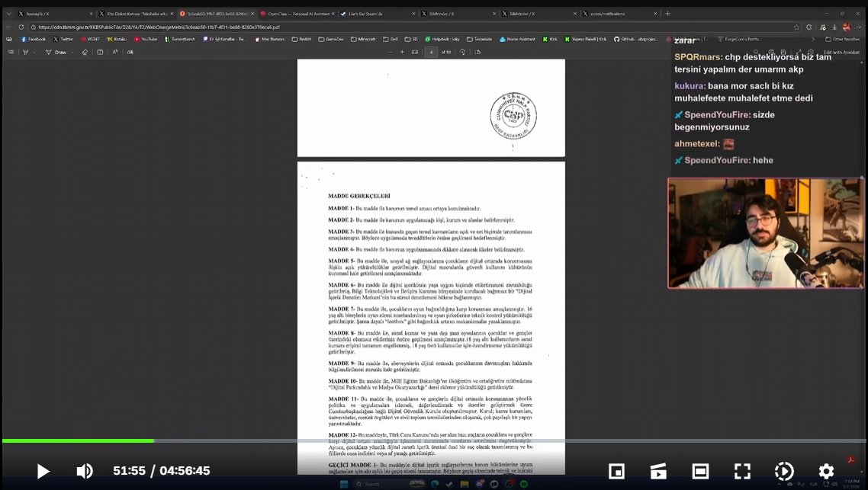Zoom in the PDF
This screenshot has width=868, height=490.
click(x=403, y=52)
